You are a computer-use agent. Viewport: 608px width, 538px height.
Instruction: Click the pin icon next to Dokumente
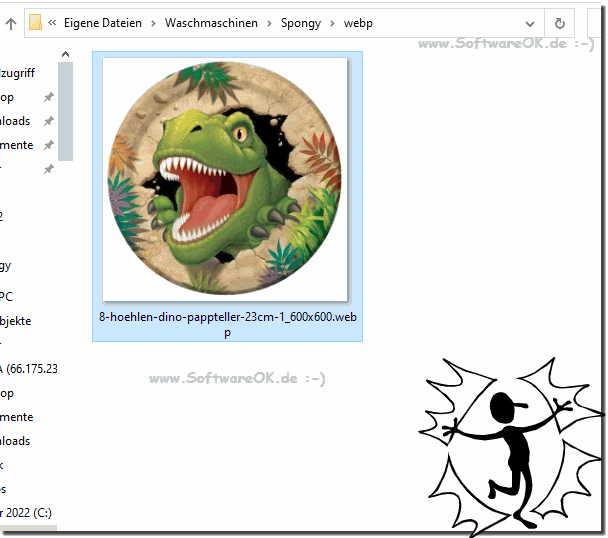pos(48,145)
